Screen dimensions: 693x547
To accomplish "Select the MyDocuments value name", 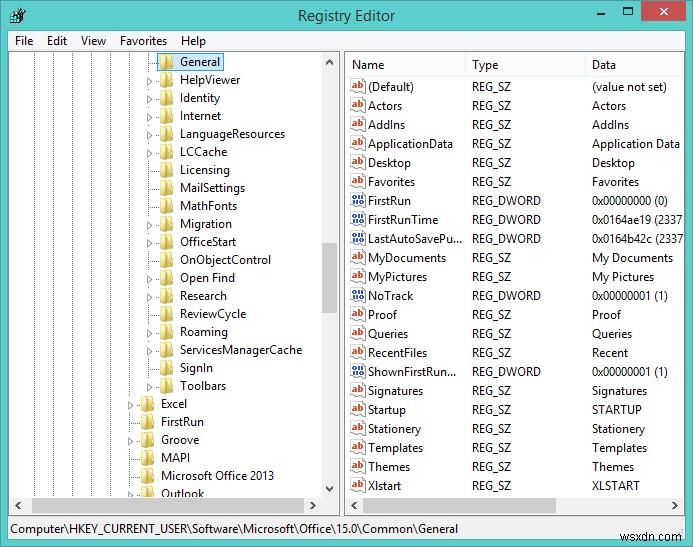I will click(x=407, y=258).
